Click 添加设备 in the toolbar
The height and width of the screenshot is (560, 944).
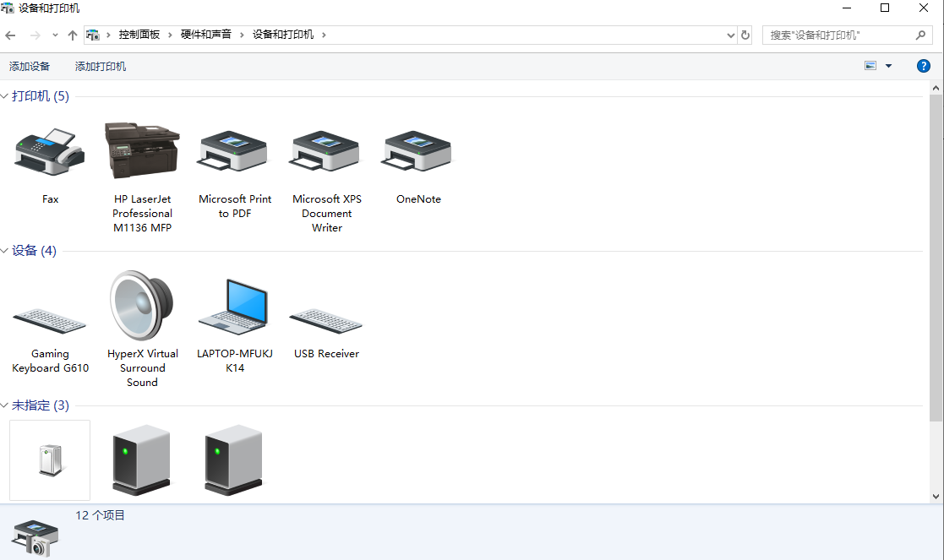pyautogui.click(x=30, y=66)
